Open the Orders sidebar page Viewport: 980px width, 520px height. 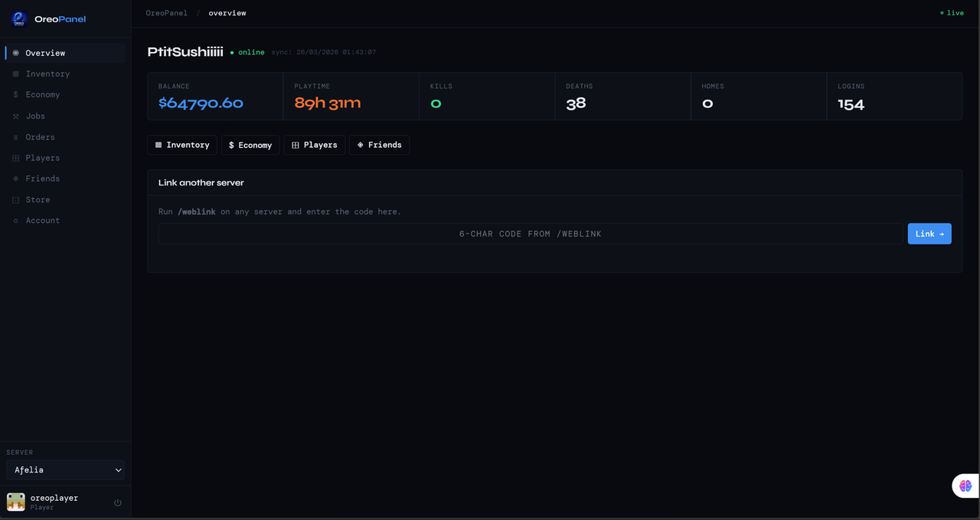pyautogui.click(x=66, y=137)
